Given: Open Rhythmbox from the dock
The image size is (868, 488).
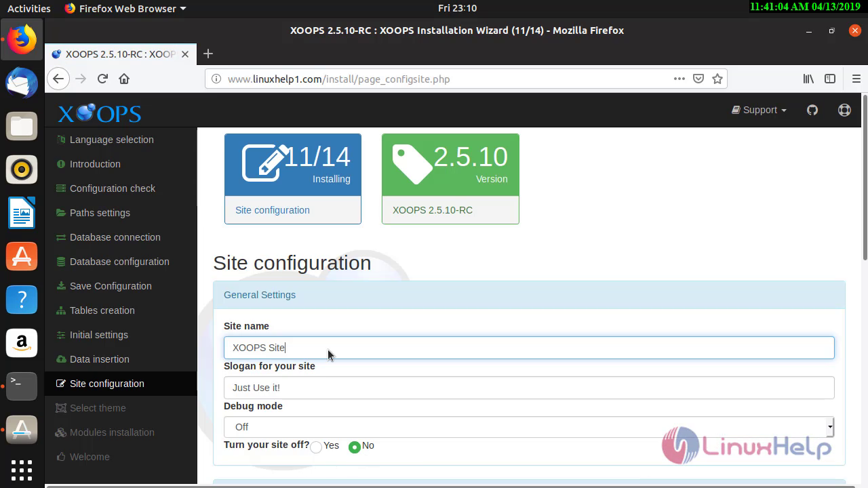Looking at the screenshot, I should point(22,169).
